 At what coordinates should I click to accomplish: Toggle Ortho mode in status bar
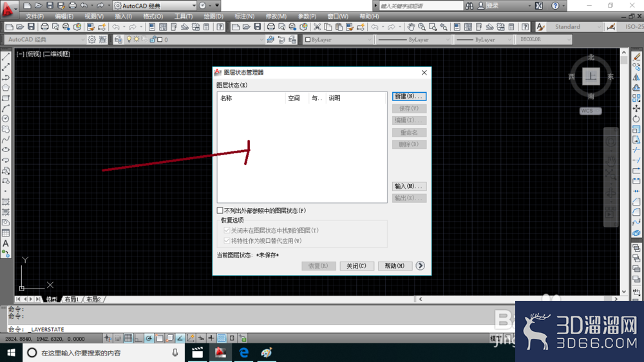tap(138, 338)
